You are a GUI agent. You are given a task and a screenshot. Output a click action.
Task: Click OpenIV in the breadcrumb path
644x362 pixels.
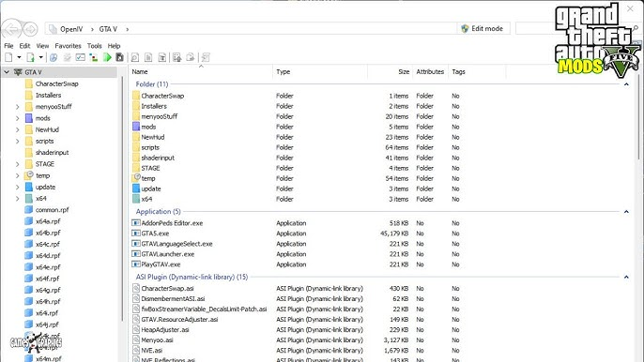point(71,29)
